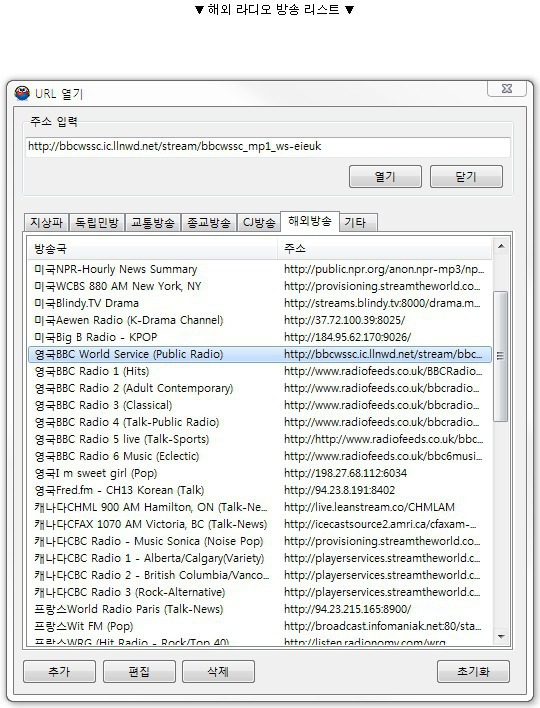Screen dimensions: 540x708
Task: Sort by the 방송국 column header
Action: click(152, 248)
